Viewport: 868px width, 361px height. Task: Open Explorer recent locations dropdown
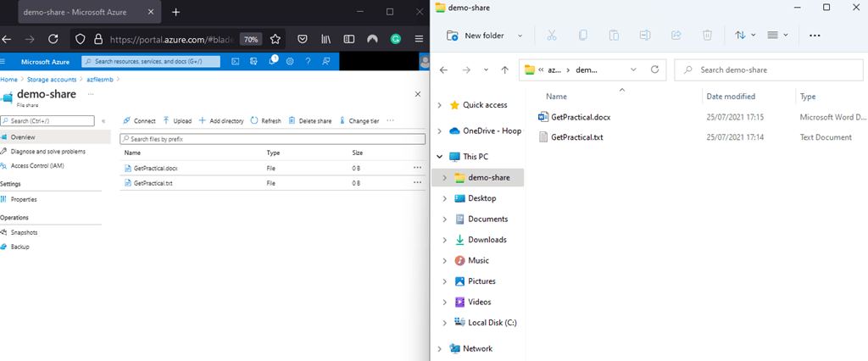[486, 70]
